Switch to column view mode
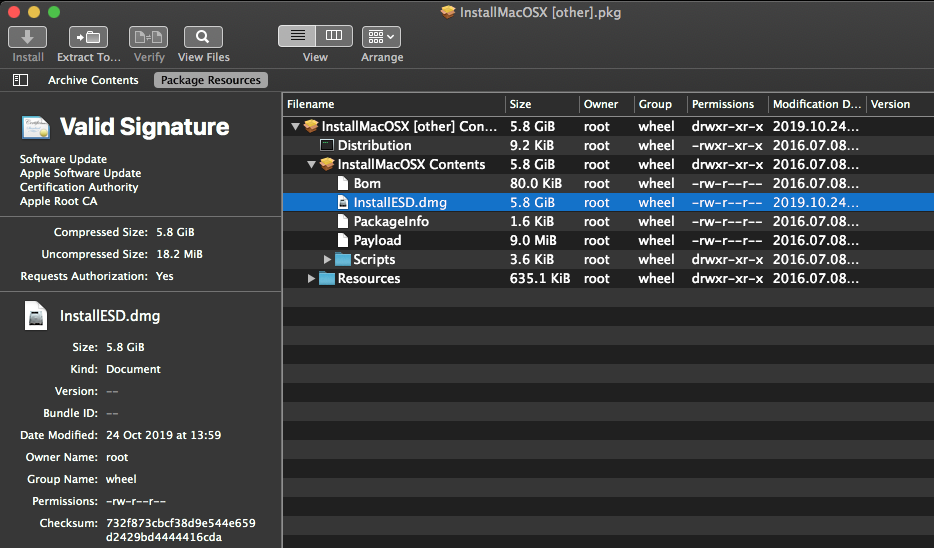This screenshot has height=548, width=934. click(334, 36)
